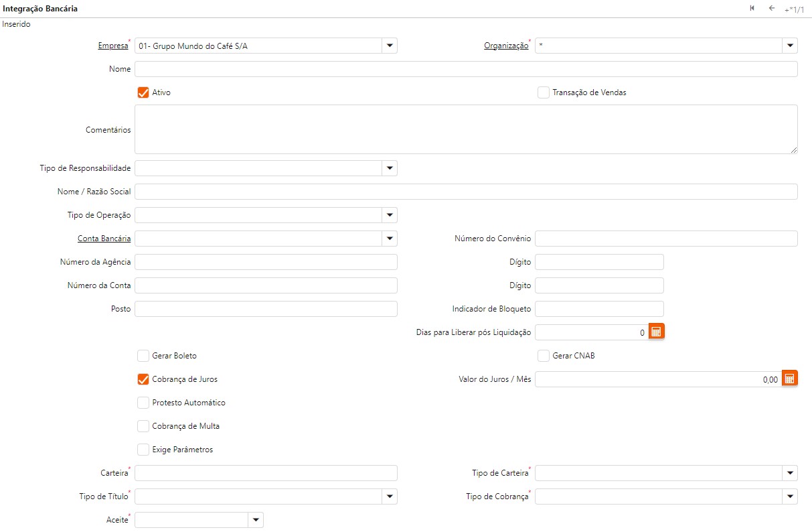Uncheck the Ativo checkbox
Viewport: 812px width, 532px height.
(143, 92)
